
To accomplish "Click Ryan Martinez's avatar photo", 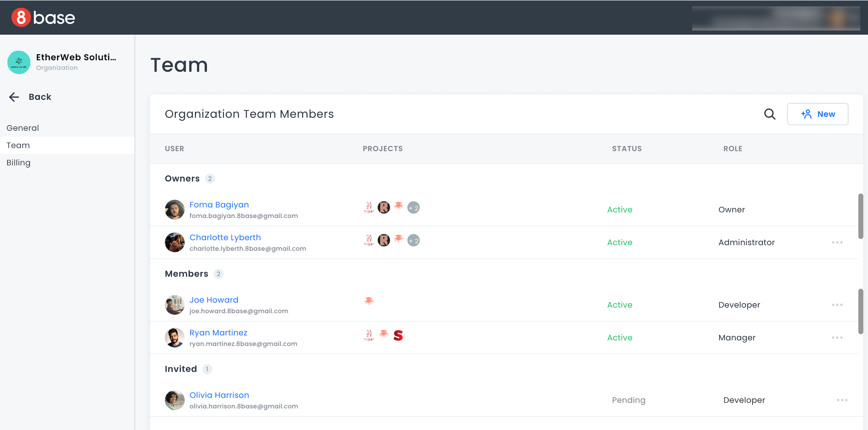I will (174, 337).
